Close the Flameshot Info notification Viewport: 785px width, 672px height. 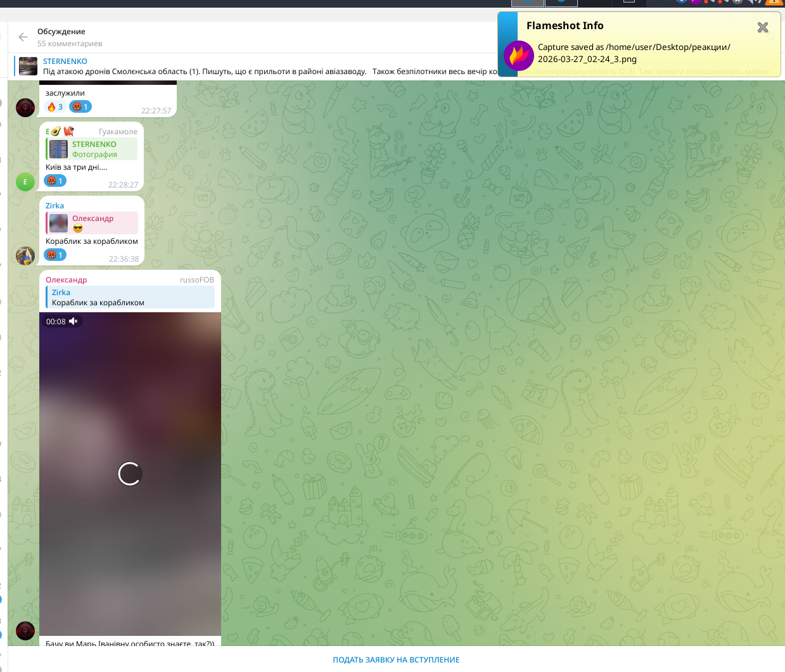click(763, 27)
